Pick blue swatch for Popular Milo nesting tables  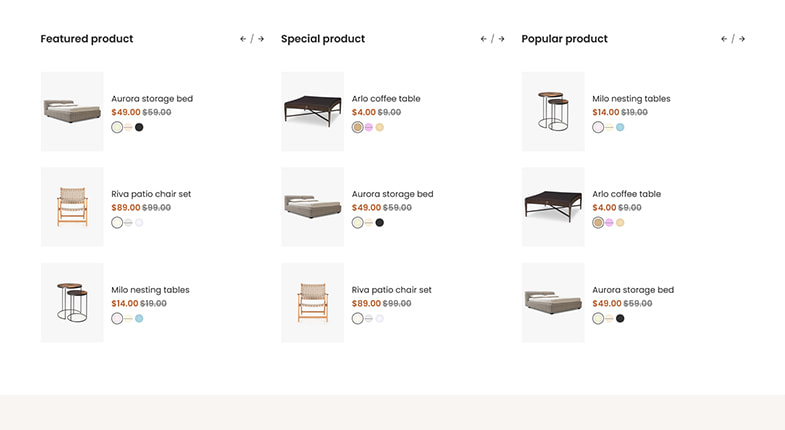point(620,127)
